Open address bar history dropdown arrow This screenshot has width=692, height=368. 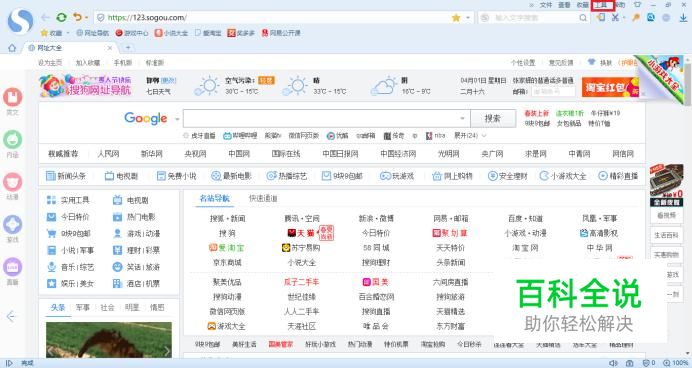coord(468,18)
